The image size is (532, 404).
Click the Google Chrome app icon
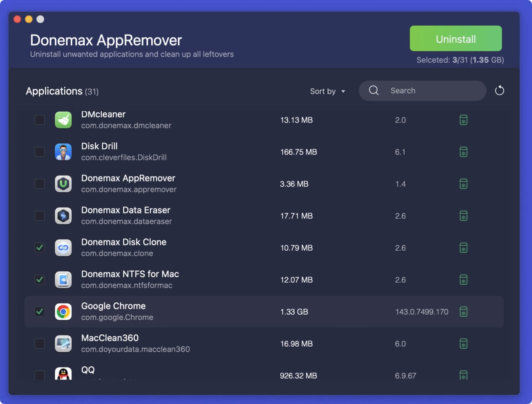point(63,312)
